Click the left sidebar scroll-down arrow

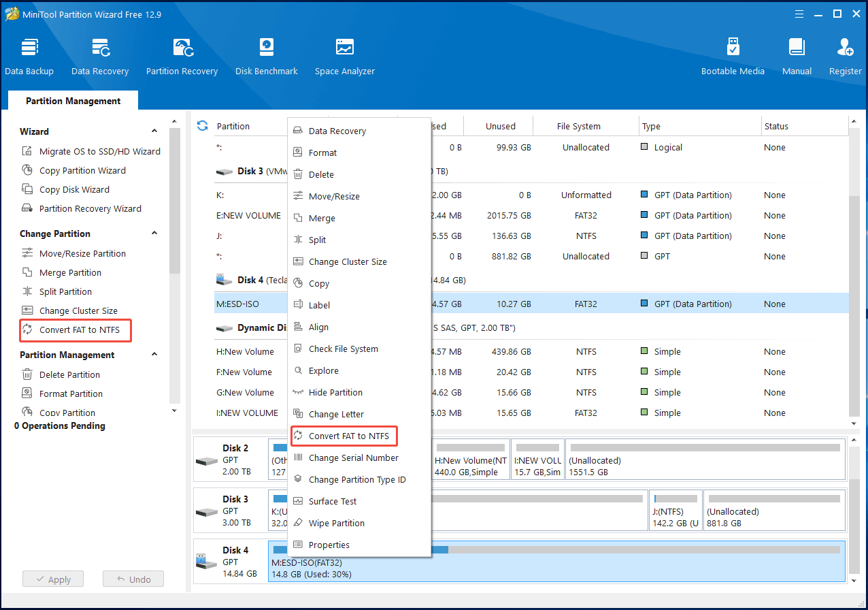174,411
